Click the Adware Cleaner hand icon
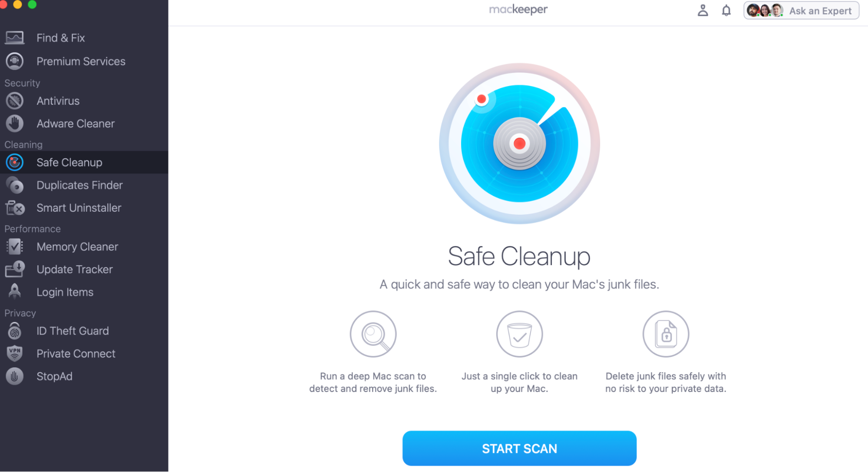This screenshot has height=472, width=868. pos(15,123)
